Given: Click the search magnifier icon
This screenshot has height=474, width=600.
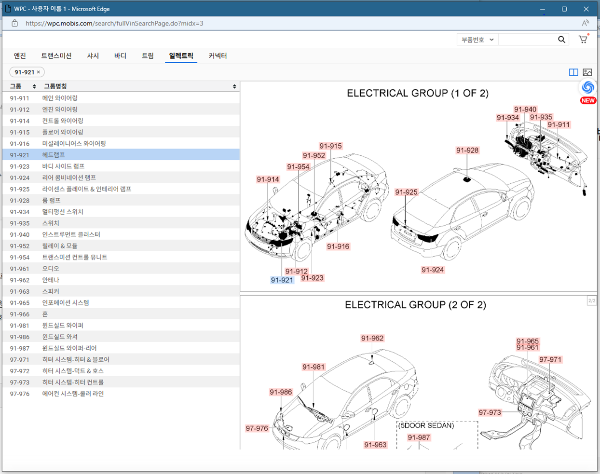Looking at the screenshot, I should 561,39.
